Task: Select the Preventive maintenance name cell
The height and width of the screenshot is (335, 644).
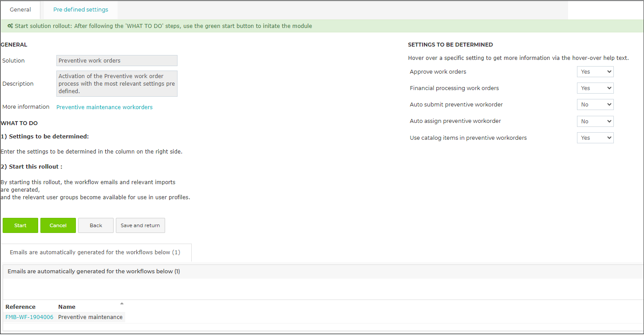Action: (x=91, y=317)
